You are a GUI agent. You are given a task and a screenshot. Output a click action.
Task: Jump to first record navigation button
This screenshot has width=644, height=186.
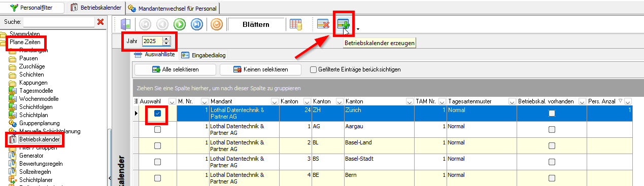(x=145, y=24)
